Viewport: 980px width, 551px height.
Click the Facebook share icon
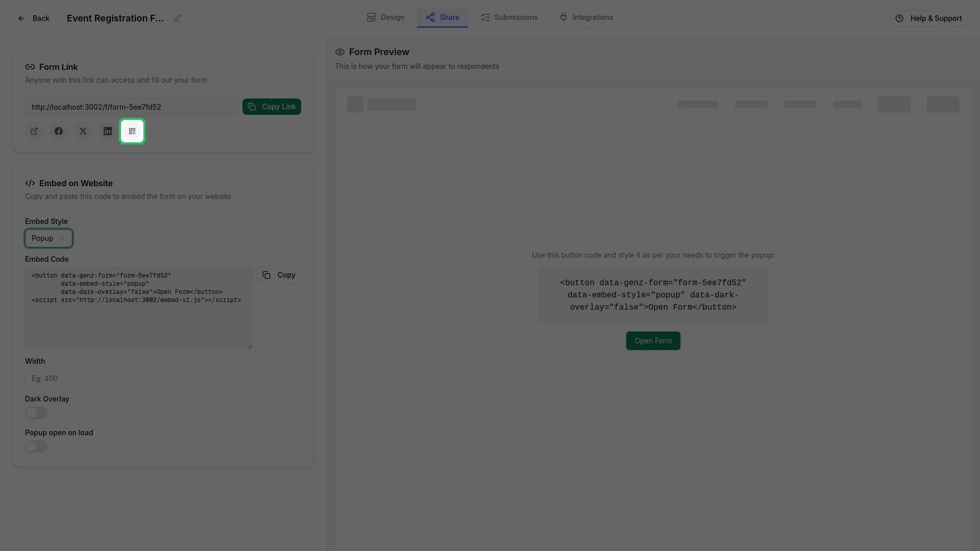59,131
